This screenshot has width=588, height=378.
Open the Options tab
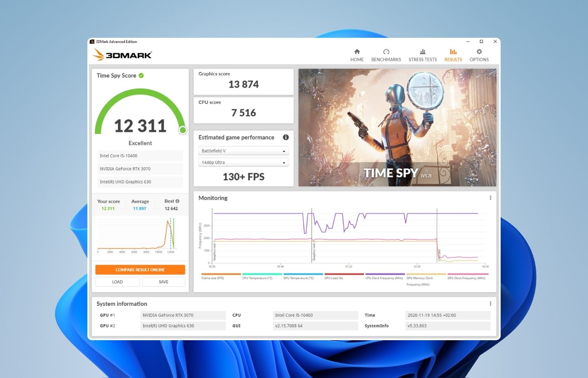479,55
